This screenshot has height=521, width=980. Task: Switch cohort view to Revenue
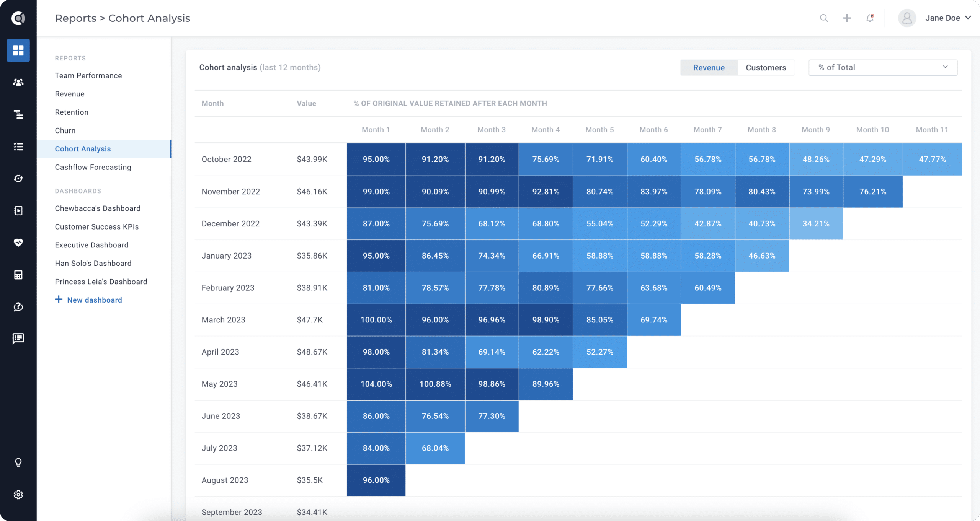[709, 68]
